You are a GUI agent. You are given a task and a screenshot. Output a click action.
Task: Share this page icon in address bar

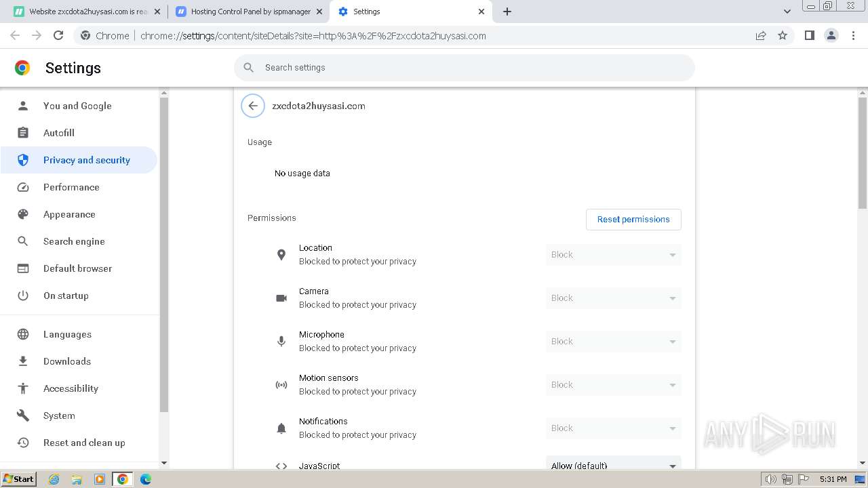pyautogui.click(x=761, y=35)
